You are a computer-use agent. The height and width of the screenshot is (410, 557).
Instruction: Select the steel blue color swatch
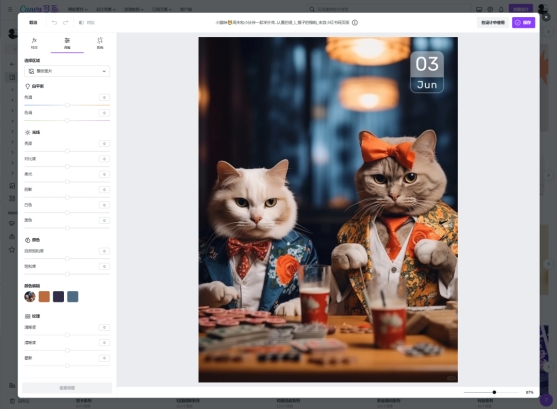pyautogui.click(x=72, y=297)
